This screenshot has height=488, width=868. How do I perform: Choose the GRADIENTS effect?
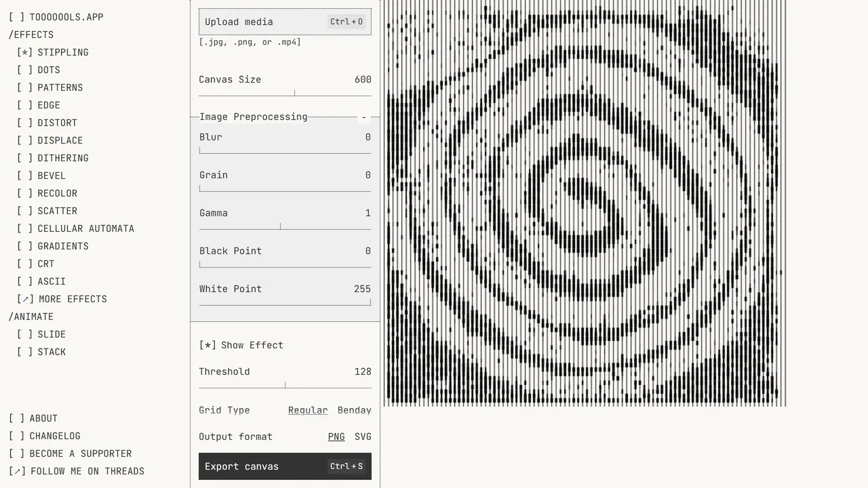pos(53,246)
